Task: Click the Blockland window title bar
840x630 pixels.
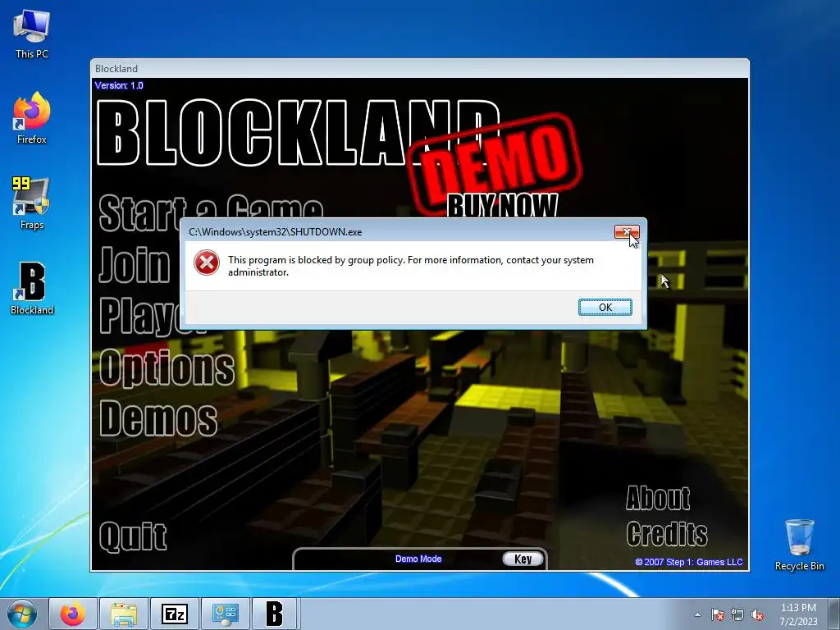Action: point(419,69)
